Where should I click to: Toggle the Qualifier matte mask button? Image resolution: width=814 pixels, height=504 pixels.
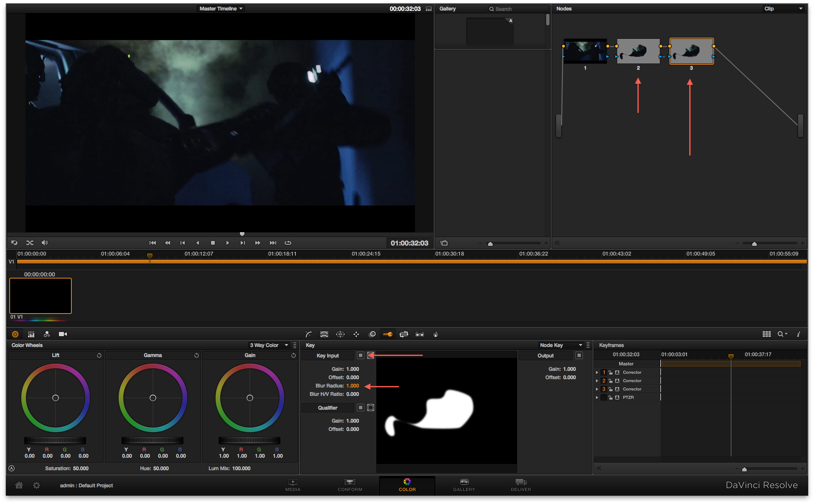tap(371, 408)
